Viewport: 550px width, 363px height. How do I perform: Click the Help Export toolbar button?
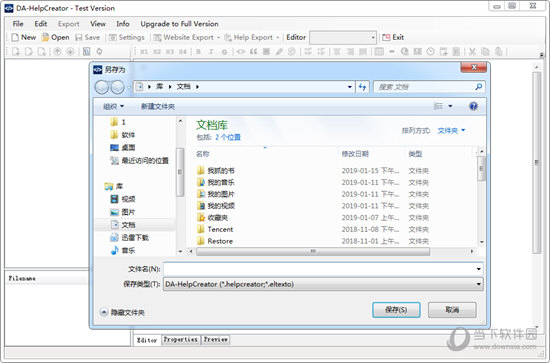point(248,37)
